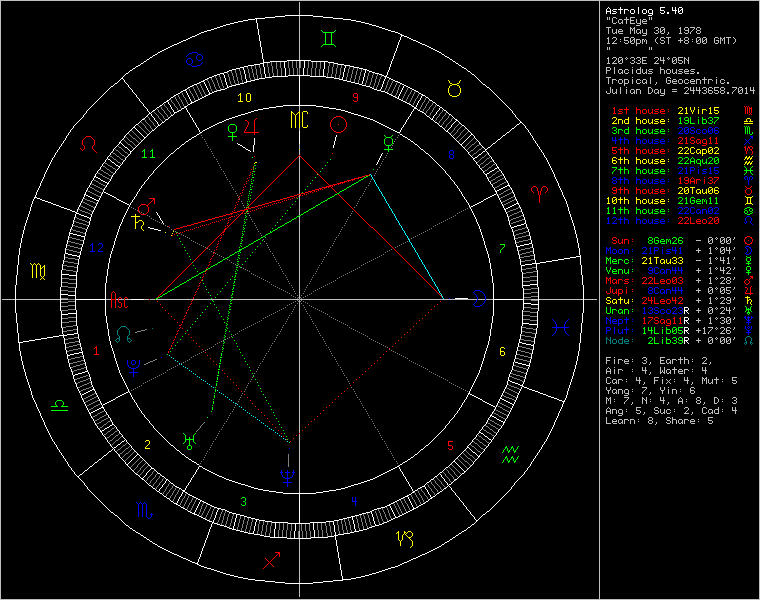
Task: Select the Venus symbol in the chart wheel
Action: click(233, 132)
